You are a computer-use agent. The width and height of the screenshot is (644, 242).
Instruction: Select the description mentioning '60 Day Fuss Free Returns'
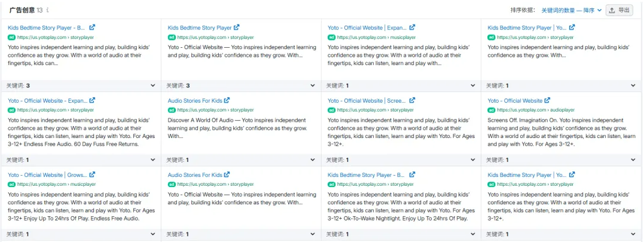click(81, 132)
